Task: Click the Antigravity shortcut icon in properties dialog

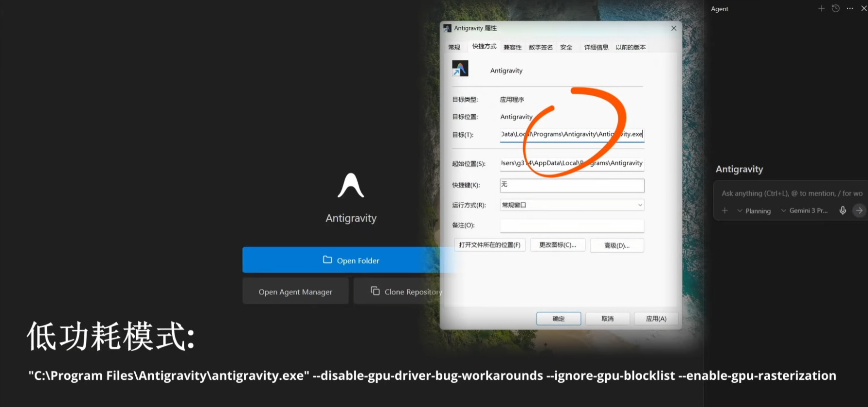Action: coord(460,69)
